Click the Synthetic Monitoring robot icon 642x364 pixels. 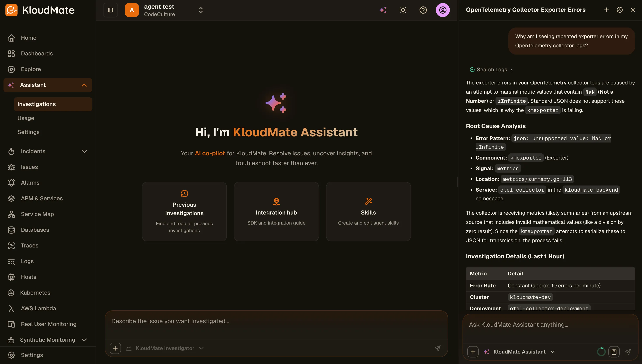point(11,340)
